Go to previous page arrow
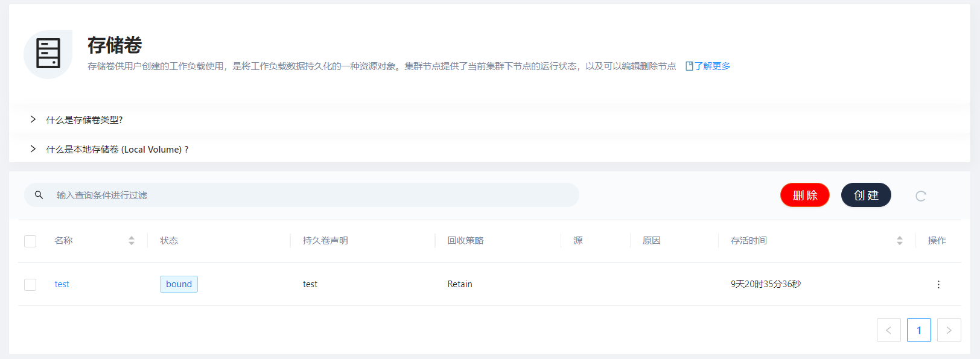The height and width of the screenshot is (359, 980). pos(889,330)
